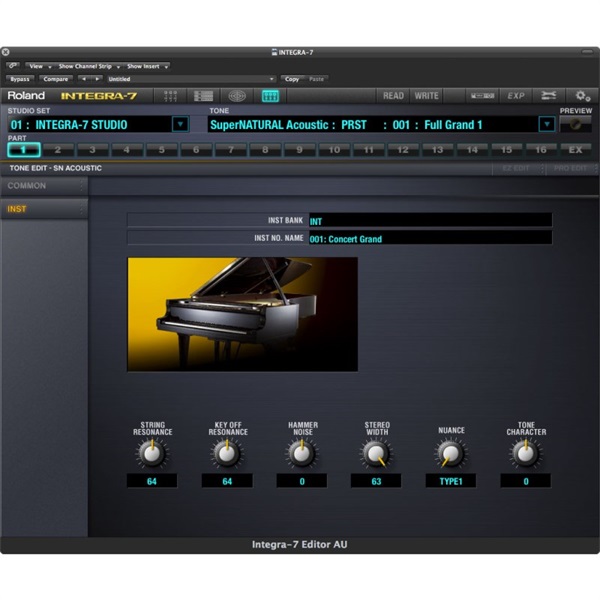Click the WRITE button
The width and height of the screenshot is (600, 600).
pos(426,96)
